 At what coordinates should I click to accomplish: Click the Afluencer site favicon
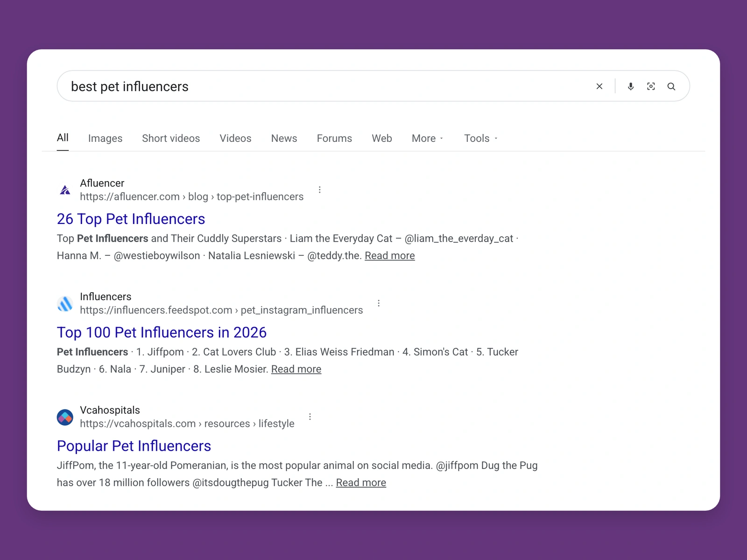click(x=65, y=190)
